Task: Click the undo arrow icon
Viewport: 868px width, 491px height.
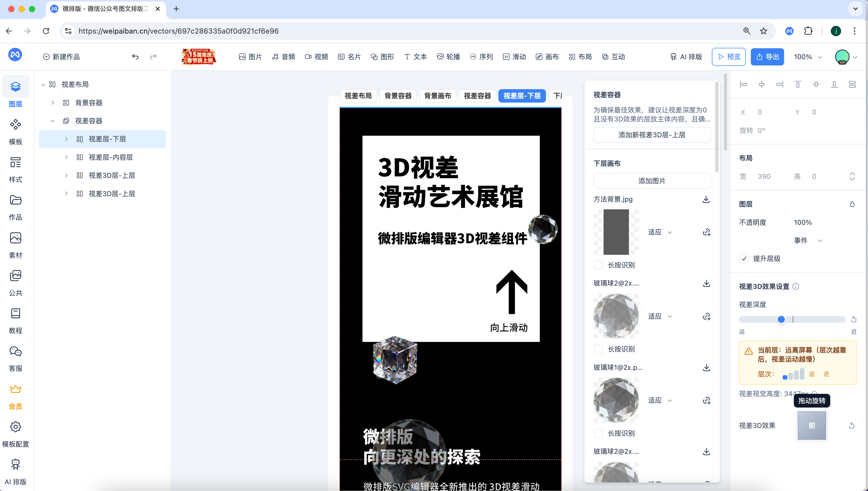Action: coord(135,57)
